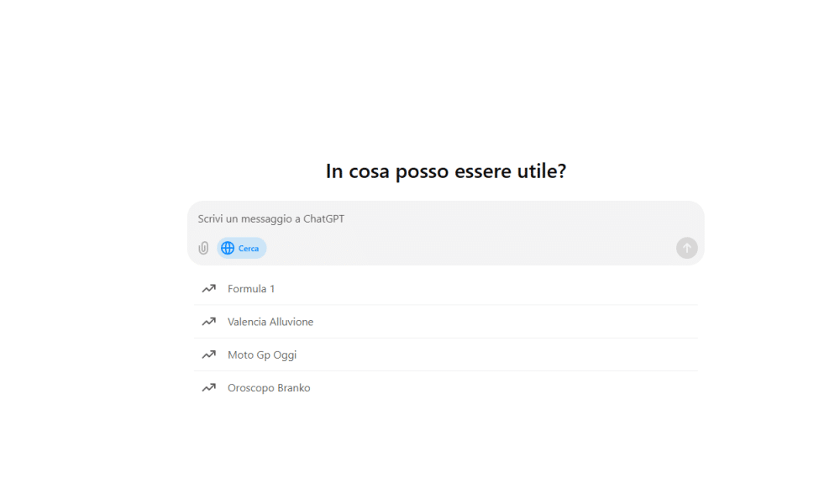The height and width of the screenshot is (504, 840).
Task: Choose the Valencia Alluvione suggestion
Action: [446, 322]
